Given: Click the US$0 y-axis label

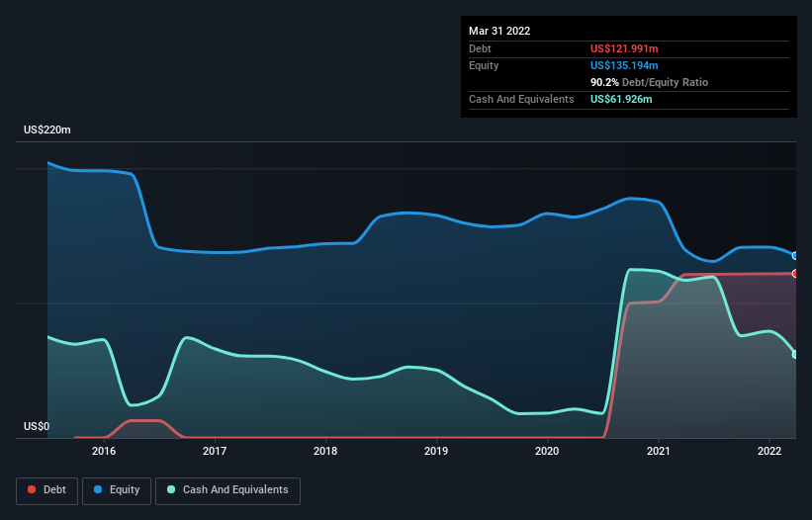Looking at the screenshot, I should click(37, 426).
